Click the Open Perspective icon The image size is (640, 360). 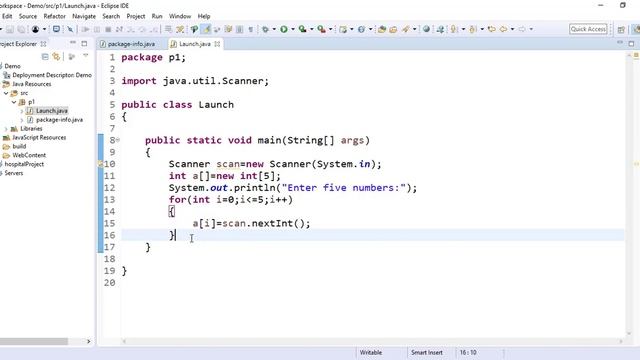pos(621,29)
